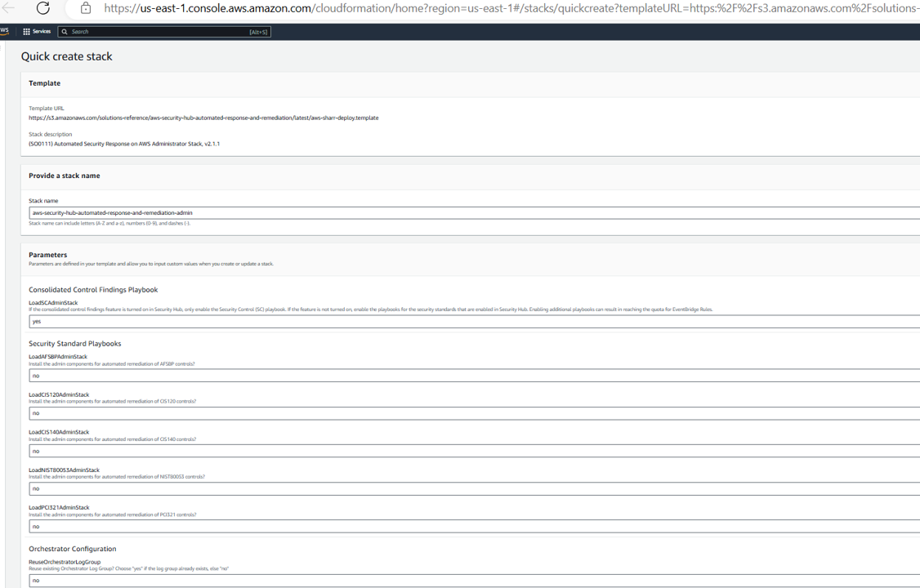Click the 'LoadNIST80053AdminStack' parameter label
The height and width of the screenshot is (588, 920).
[64, 470]
